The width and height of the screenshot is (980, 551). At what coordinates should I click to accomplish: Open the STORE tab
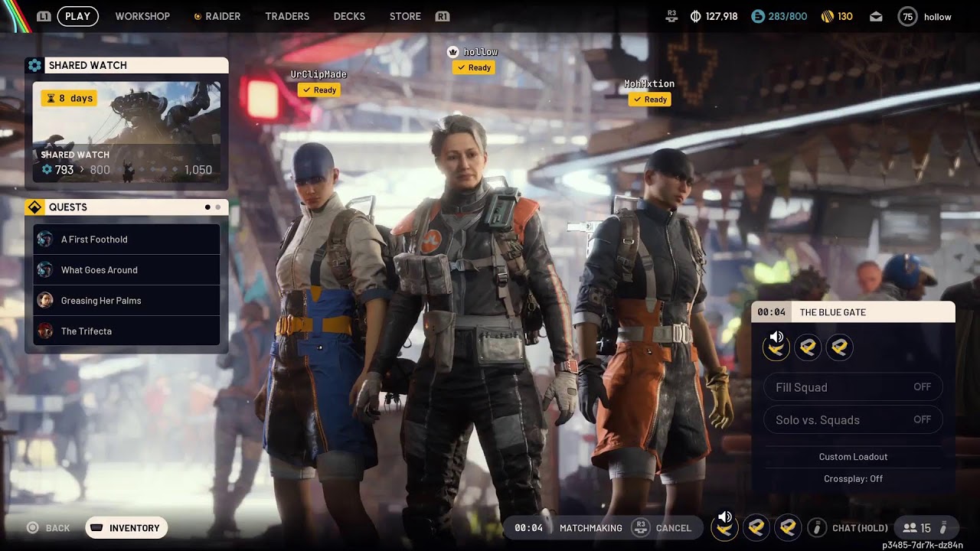(405, 16)
